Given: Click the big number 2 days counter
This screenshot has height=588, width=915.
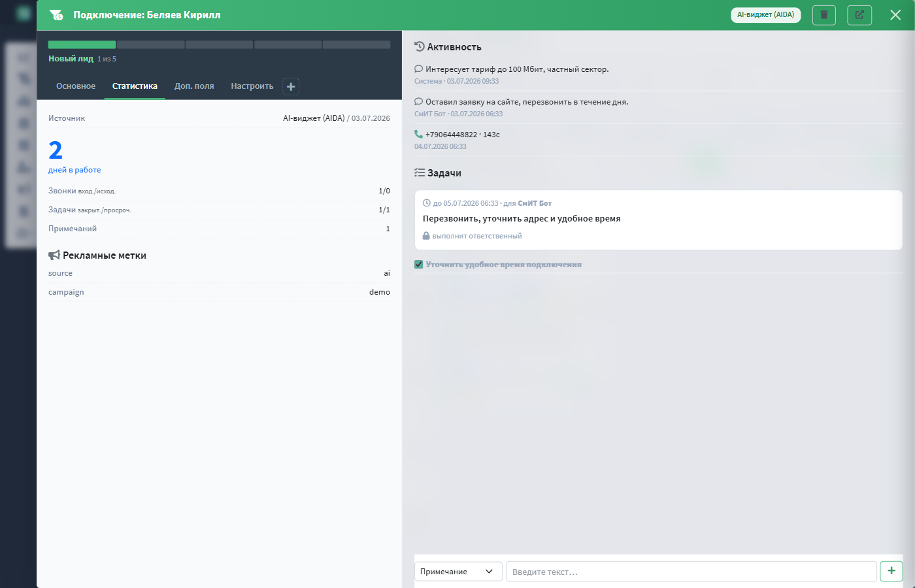Looking at the screenshot, I should pos(56,150).
